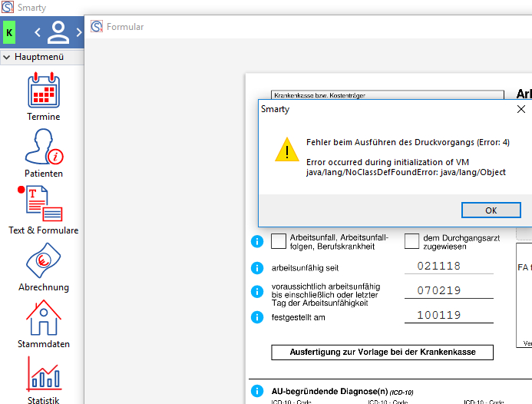Open the Text & Formulare module

(44, 210)
